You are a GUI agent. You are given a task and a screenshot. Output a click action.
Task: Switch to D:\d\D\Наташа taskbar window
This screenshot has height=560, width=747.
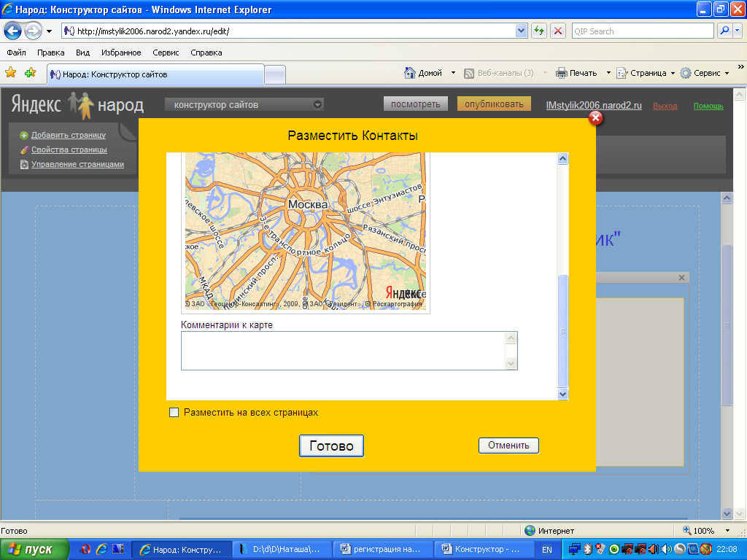point(282,550)
